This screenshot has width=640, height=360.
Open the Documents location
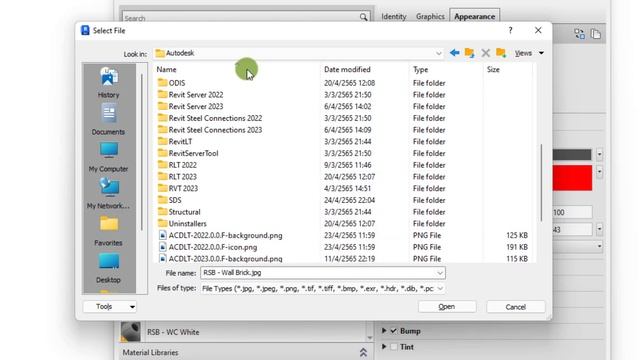pos(108,119)
